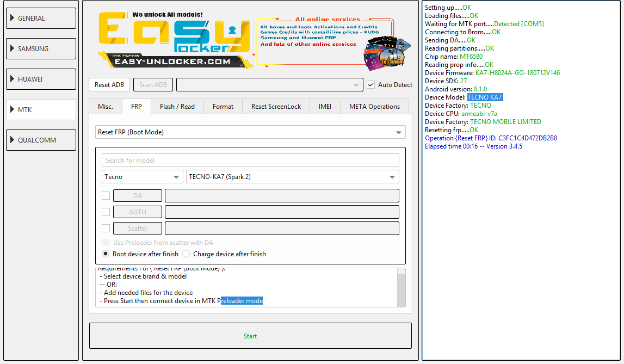Click the Start button
Viewport: 624px width, 364px height.
point(250,336)
